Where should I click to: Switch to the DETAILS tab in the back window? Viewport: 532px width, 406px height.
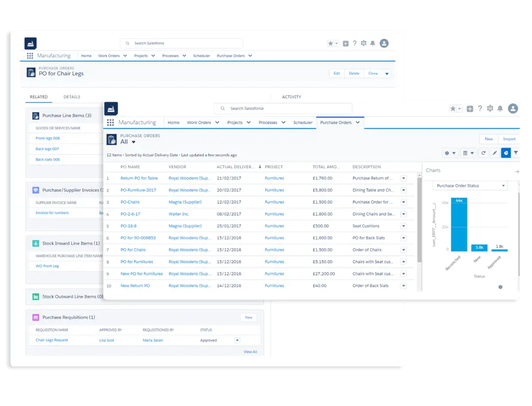(72, 97)
